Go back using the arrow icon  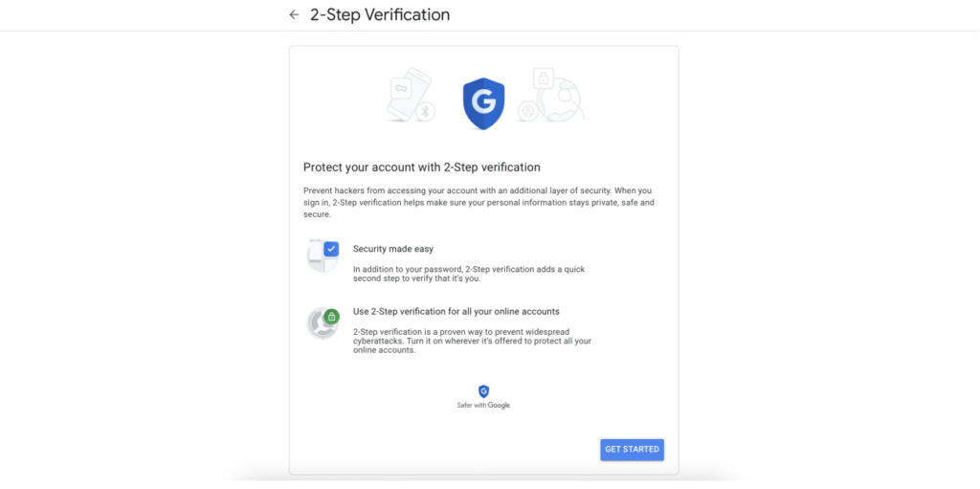294,15
